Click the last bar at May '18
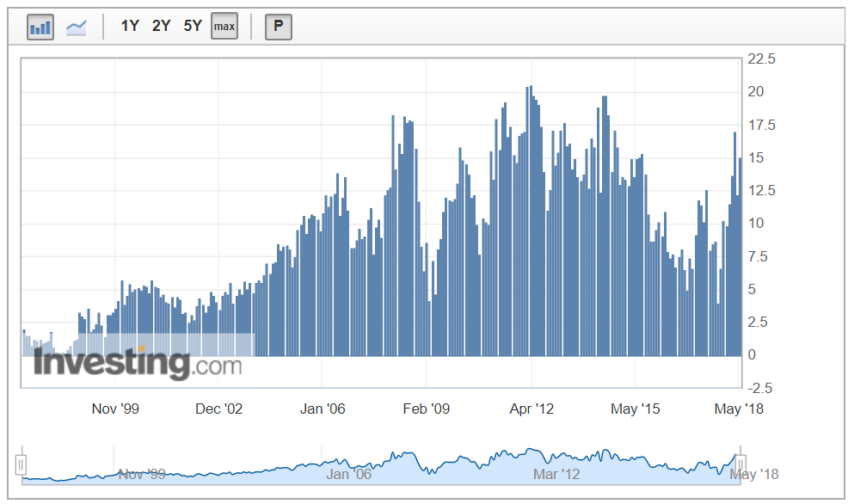Screen dimensions: 848x504 click(x=739, y=256)
